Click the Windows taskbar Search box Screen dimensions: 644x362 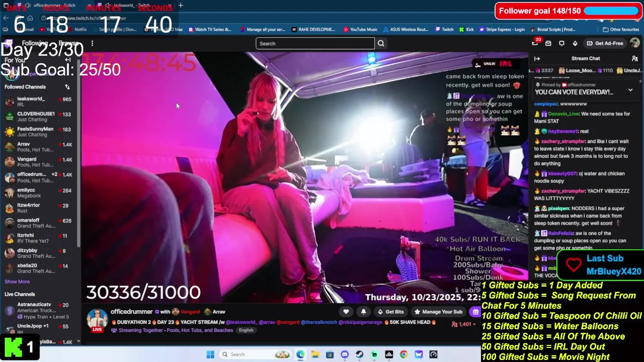tap(255, 354)
